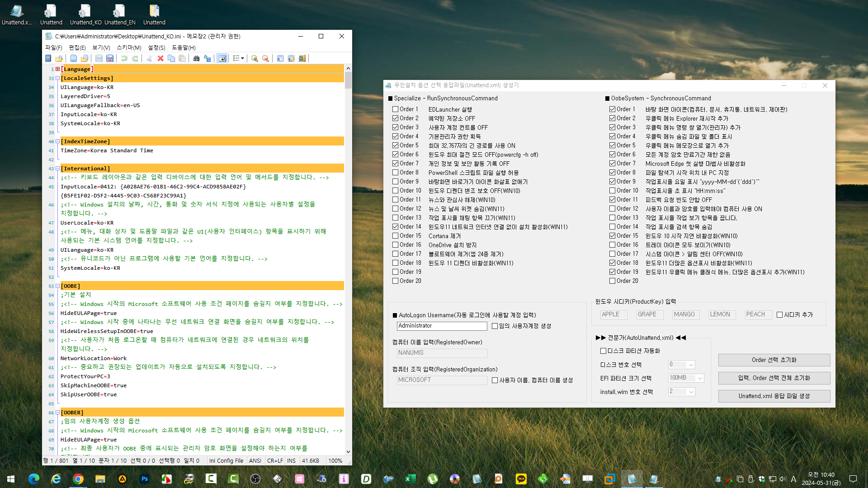Click the Order 선택 초기화 button

click(774, 360)
